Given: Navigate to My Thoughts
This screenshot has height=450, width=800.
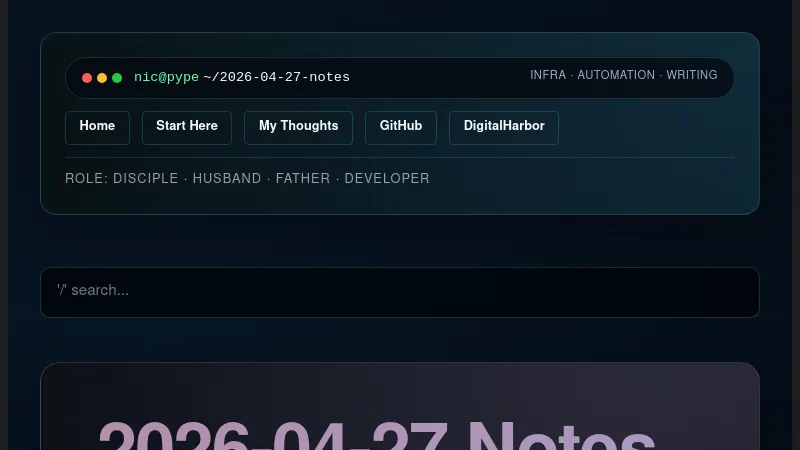Looking at the screenshot, I should pyautogui.click(x=298, y=127).
